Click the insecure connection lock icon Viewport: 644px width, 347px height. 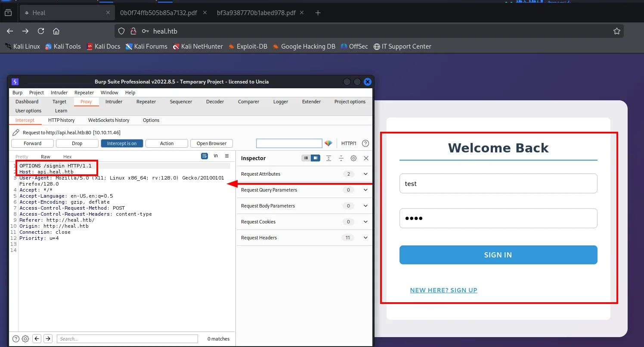133,31
